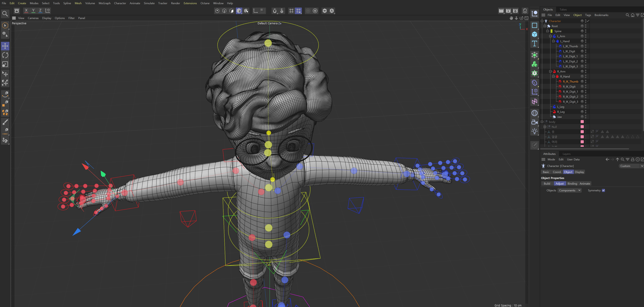Select the Brush paint tool
Screen dimensions: 644x307
5,122
